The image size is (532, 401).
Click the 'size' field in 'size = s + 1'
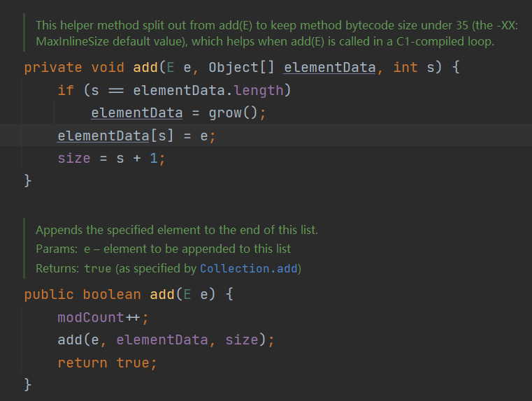click(74, 159)
